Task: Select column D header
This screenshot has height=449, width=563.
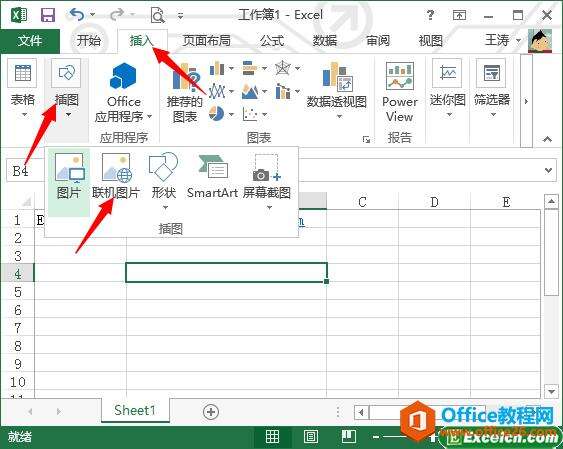Action: point(434,202)
